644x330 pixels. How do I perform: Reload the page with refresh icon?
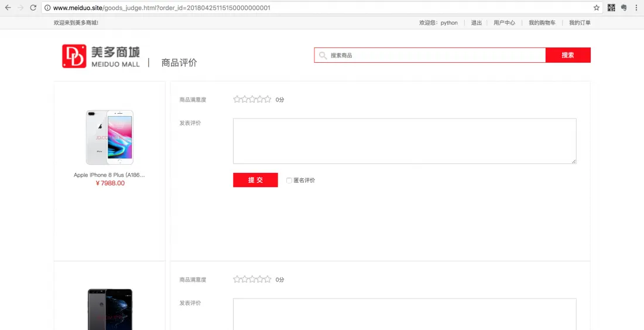[33, 8]
